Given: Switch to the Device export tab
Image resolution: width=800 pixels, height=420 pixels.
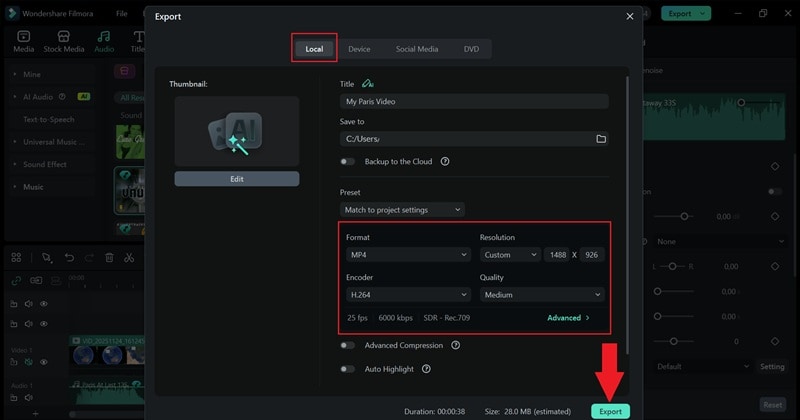Looking at the screenshot, I should (x=359, y=49).
